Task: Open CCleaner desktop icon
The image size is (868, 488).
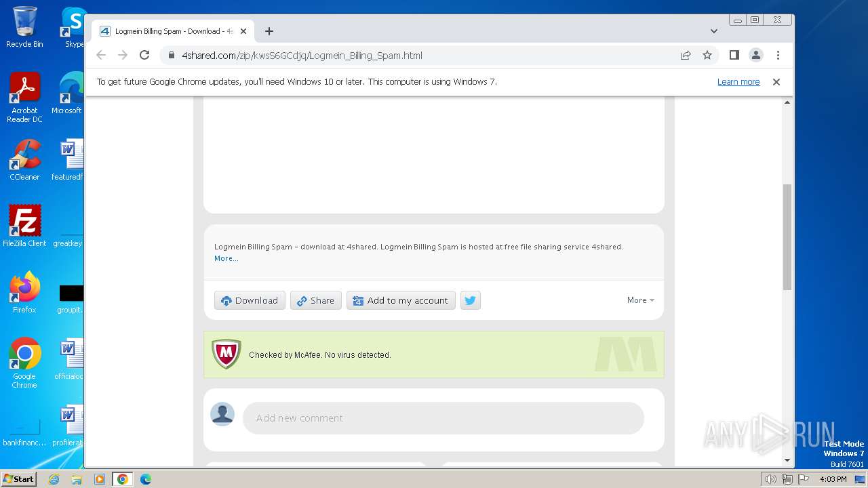Action: pos(24,160)
